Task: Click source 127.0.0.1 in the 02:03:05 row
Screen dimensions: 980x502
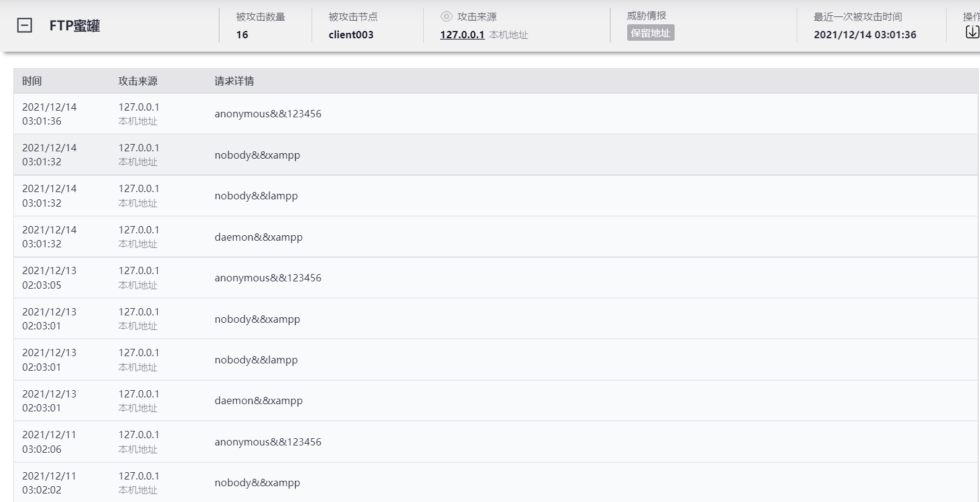Action: point(139,270)
